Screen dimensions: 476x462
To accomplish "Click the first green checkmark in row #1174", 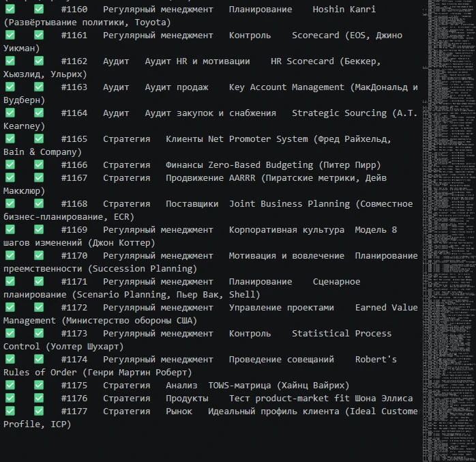I will coord(10,359).
